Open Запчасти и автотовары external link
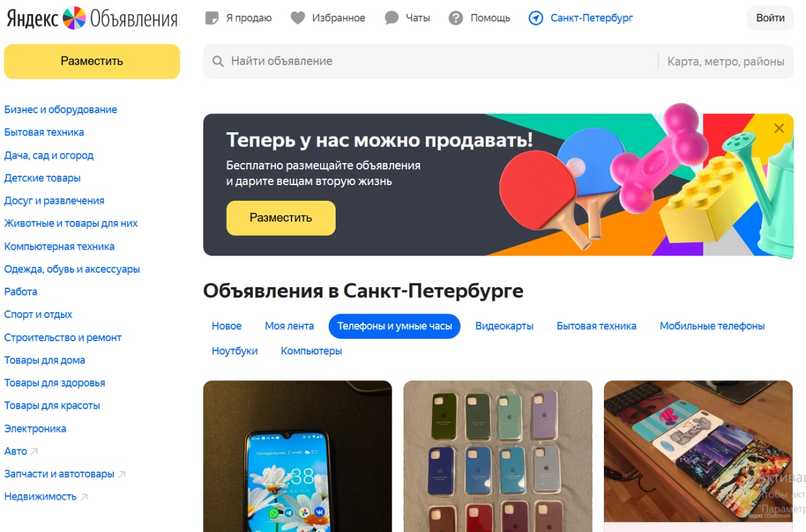This screenshot has width=806, height=532. (65, 474)
